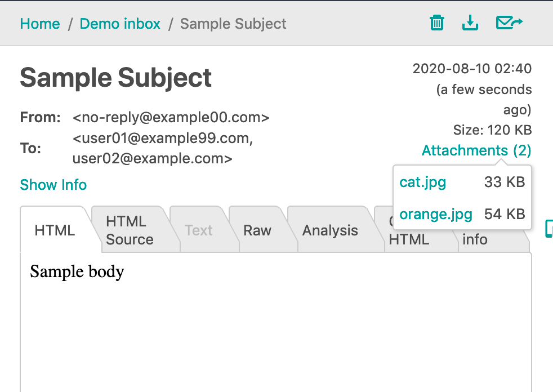Expand details via Show Info
The image size is (553, 392).
pyautogui.click(x=53, y=185)
